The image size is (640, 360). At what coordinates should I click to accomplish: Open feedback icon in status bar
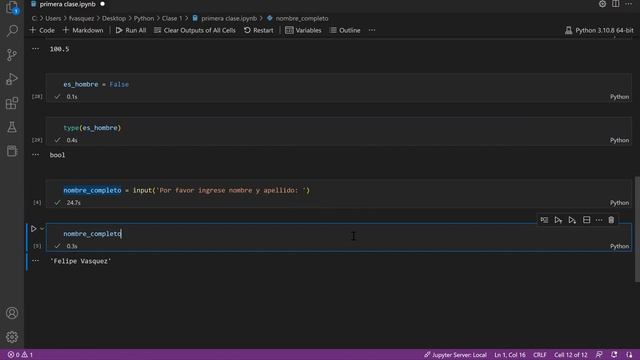[599, 355]
